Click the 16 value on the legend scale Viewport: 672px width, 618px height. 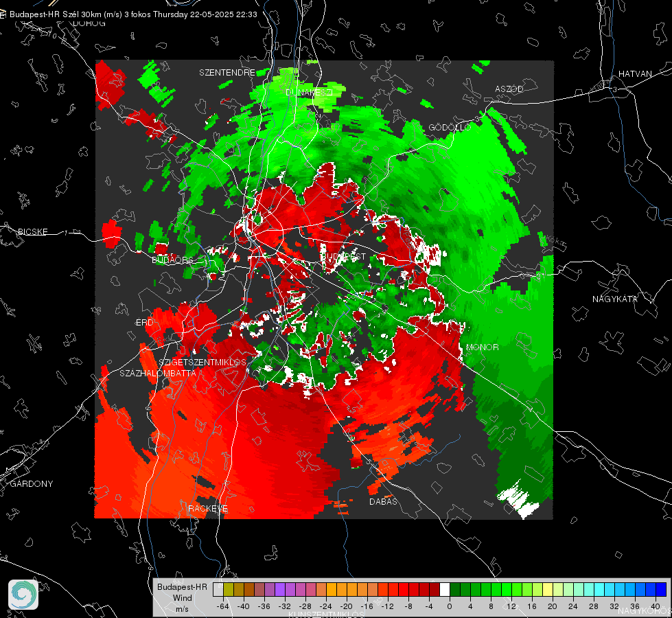coord(532,606)
